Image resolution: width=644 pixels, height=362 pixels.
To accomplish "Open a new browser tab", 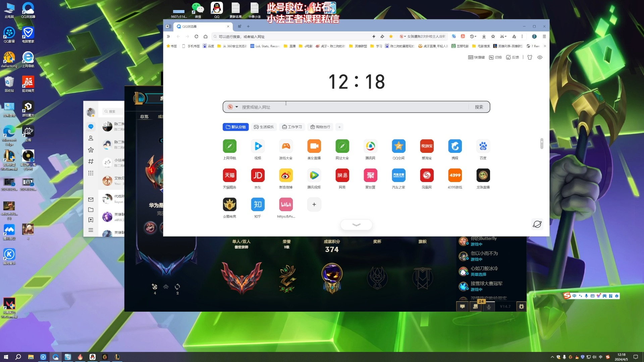I will pyautogui.click(x=248, y=26).
